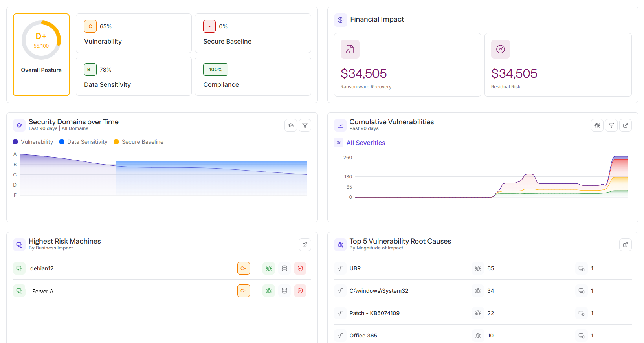Screen dimensions: 644x343
Task: Click the Ransomware Recovery financial card
Action: pos(407,65)
